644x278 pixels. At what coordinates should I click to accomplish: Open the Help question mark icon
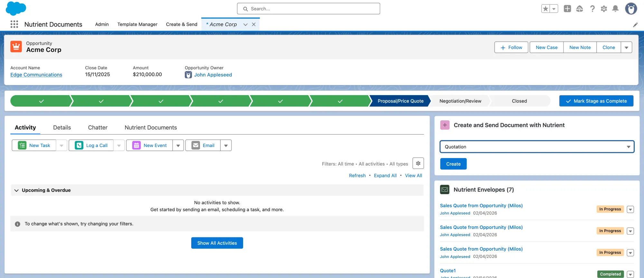(592, 9)
